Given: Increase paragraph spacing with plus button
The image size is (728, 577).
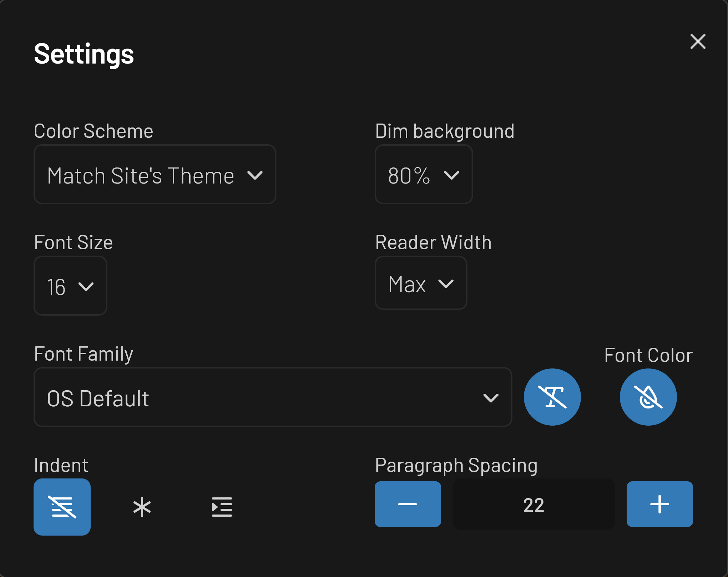Looking at the screenshot, I should [x=659, y=504].
